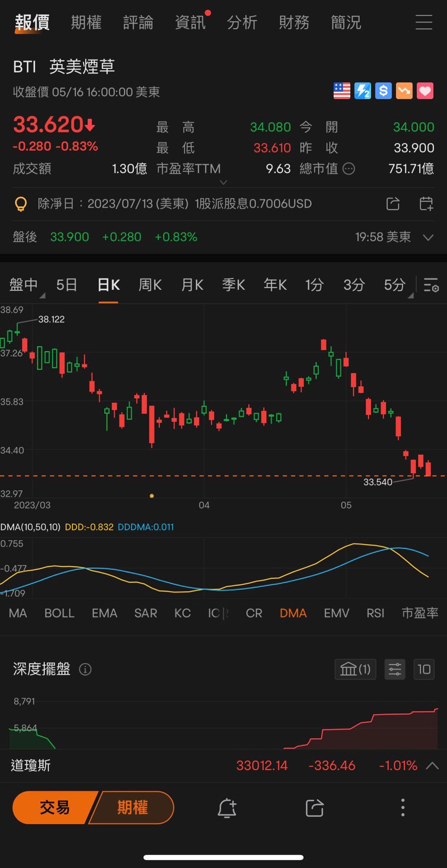Enable the 市盈率 P/E indicator
447x868 pixels.
pyautogui.click(x=420, y=613)
